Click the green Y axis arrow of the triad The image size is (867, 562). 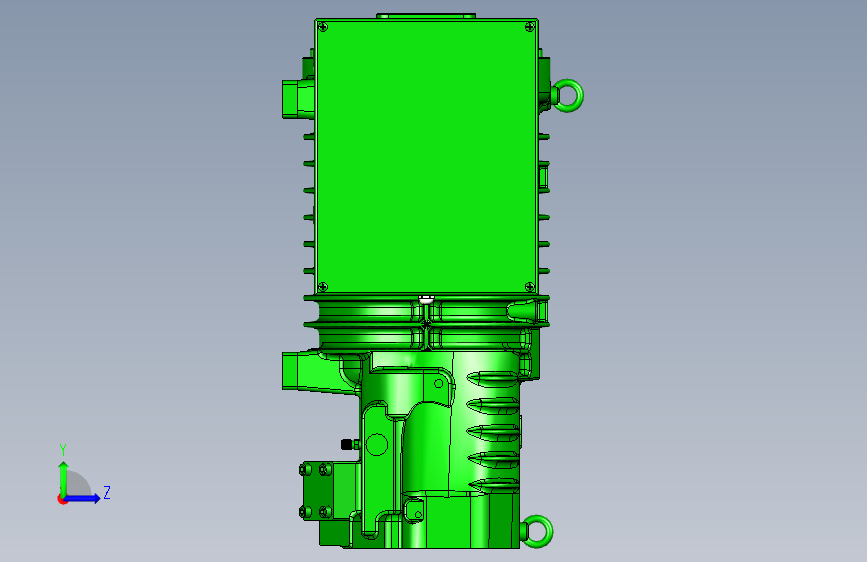[64, 478]
